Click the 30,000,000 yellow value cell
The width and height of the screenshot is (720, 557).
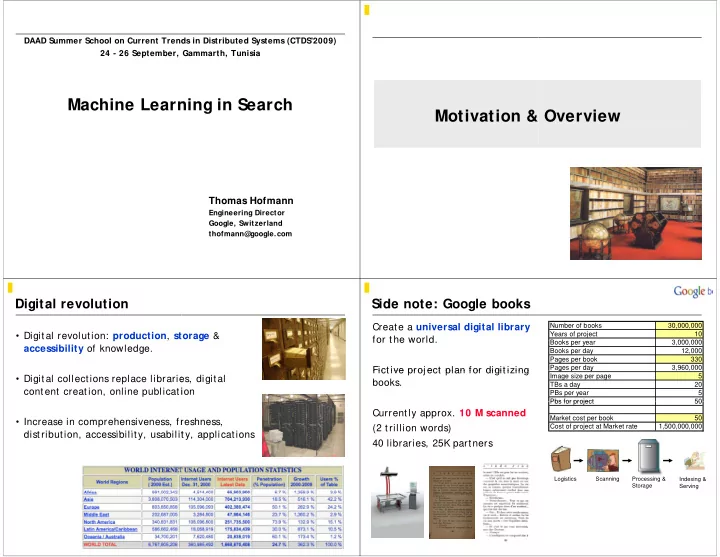pos(679,326)
